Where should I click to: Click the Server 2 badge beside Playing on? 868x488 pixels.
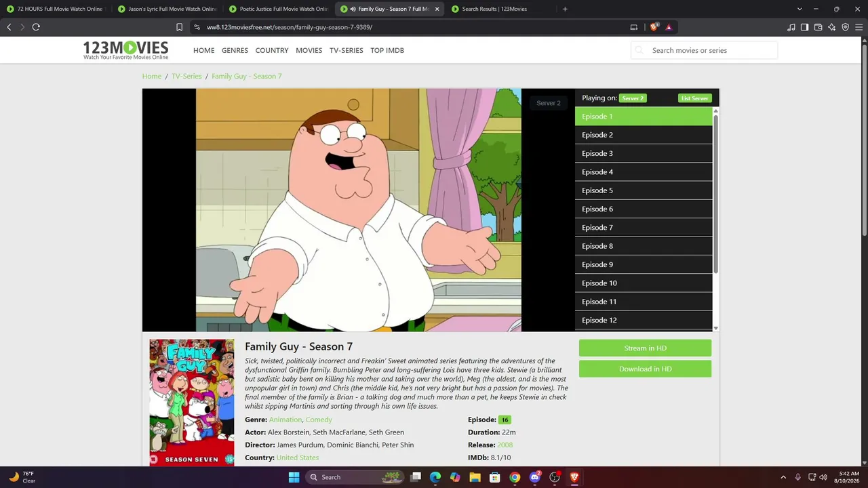pyautogui.click(x=633, y=98)
